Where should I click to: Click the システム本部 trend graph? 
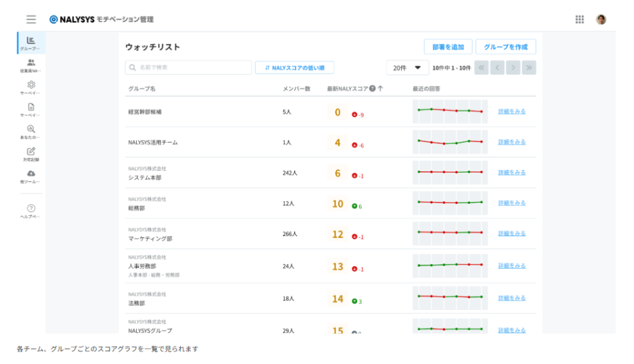click(450, 173)
